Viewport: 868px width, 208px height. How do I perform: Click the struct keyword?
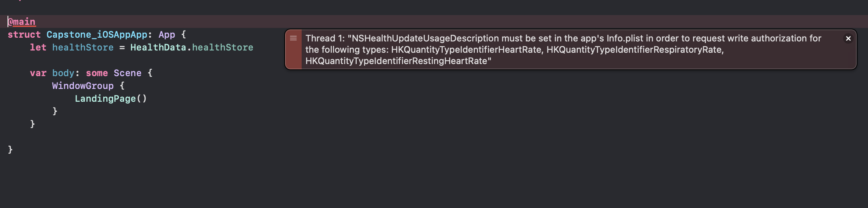pyautogui.click(x=24, y=35)
